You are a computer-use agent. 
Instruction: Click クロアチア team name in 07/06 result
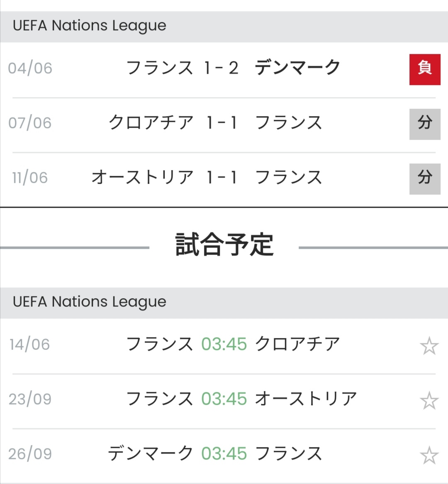pos(151,123)
